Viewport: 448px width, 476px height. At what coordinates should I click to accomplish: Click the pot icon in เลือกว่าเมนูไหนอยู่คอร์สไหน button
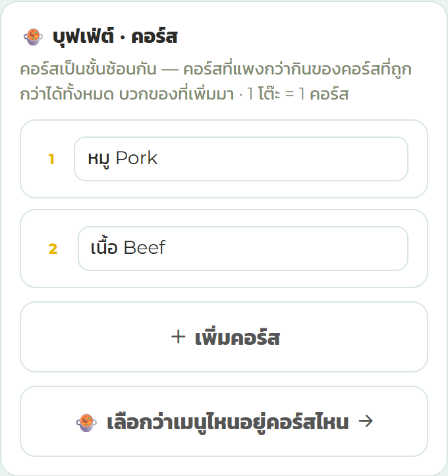point(86,422)
